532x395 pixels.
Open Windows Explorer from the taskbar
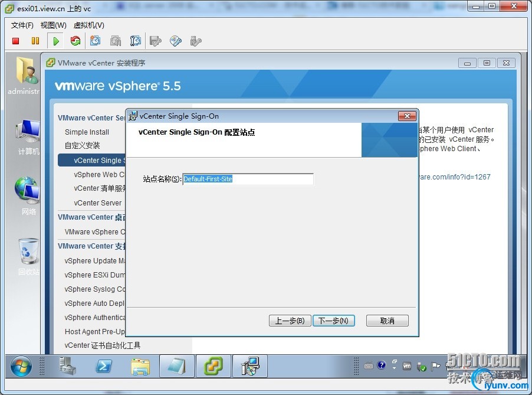140,367
